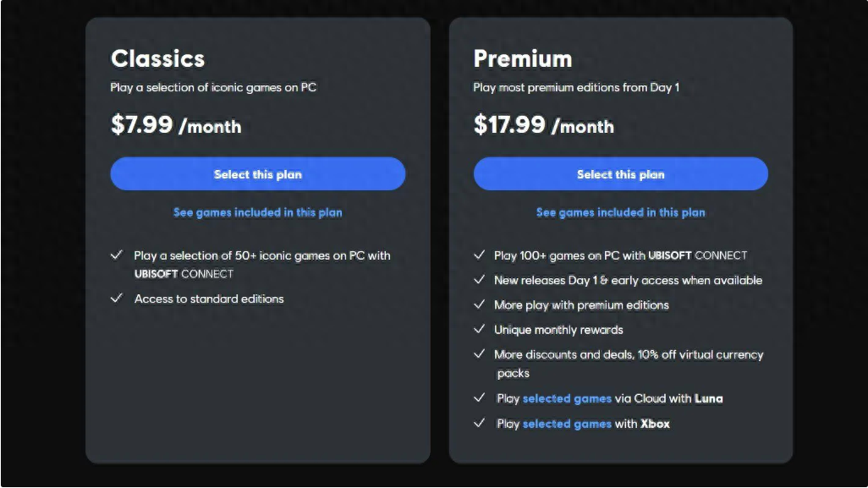Image resolution: width=868 pixels, height=488 pixels.
Task: Click the $7.99 /month price
Action: pos(176,125)
